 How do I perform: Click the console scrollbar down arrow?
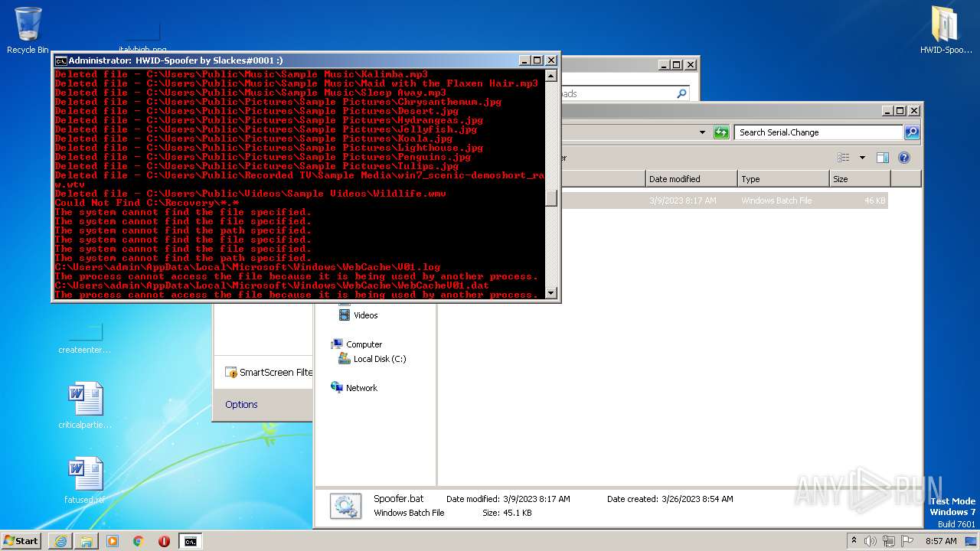551,293
